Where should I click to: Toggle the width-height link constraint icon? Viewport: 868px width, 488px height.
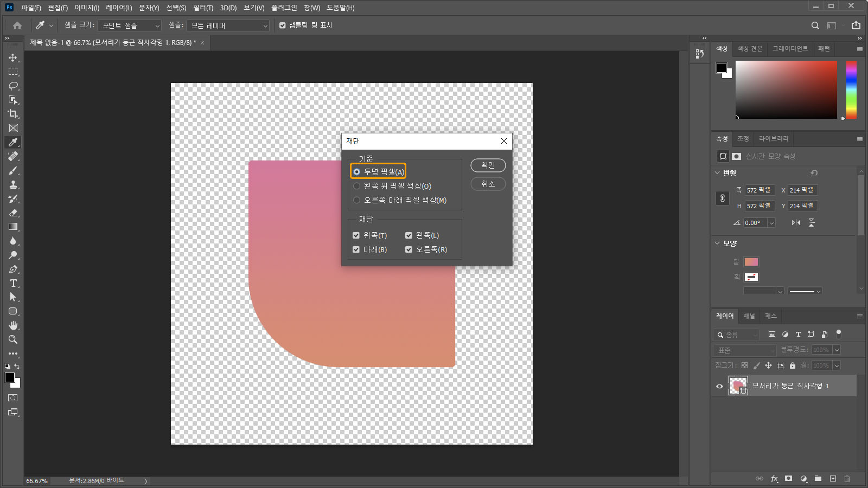tap(723, 198)
